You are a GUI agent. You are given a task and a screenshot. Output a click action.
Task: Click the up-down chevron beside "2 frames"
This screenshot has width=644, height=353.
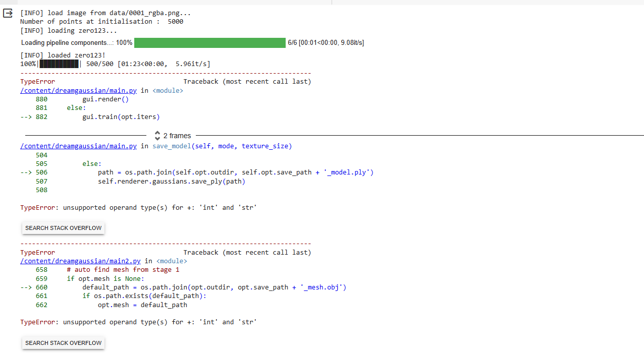click(x=157, y=135)
